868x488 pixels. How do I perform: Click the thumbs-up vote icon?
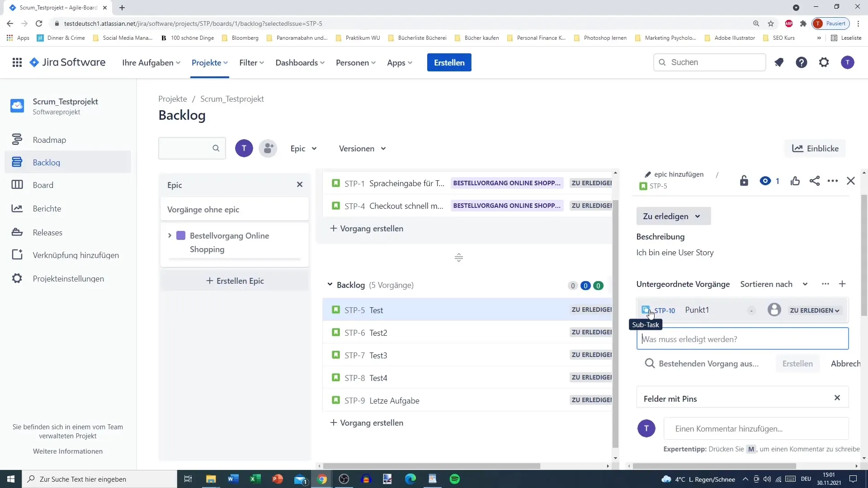pos(795,181)
